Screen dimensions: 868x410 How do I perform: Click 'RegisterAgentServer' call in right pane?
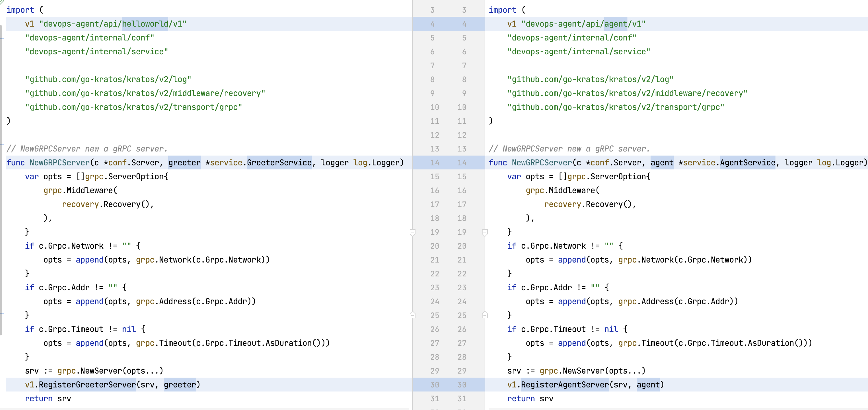[565, 385]
